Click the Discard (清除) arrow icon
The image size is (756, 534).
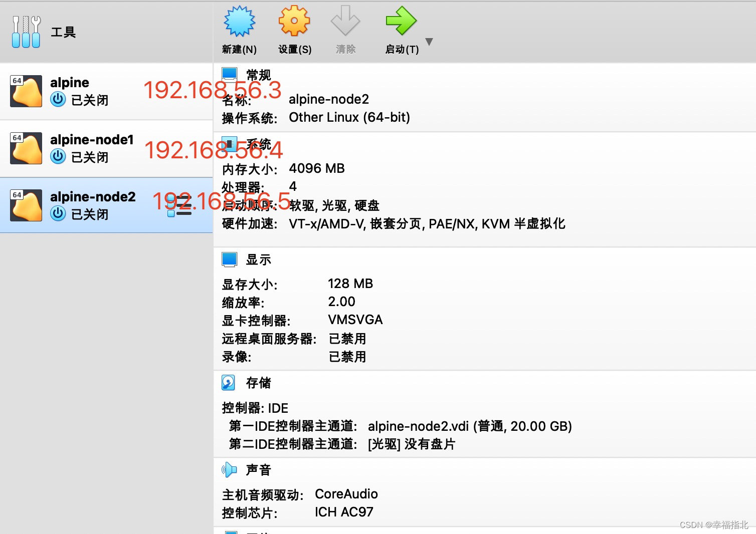[345, 21]
